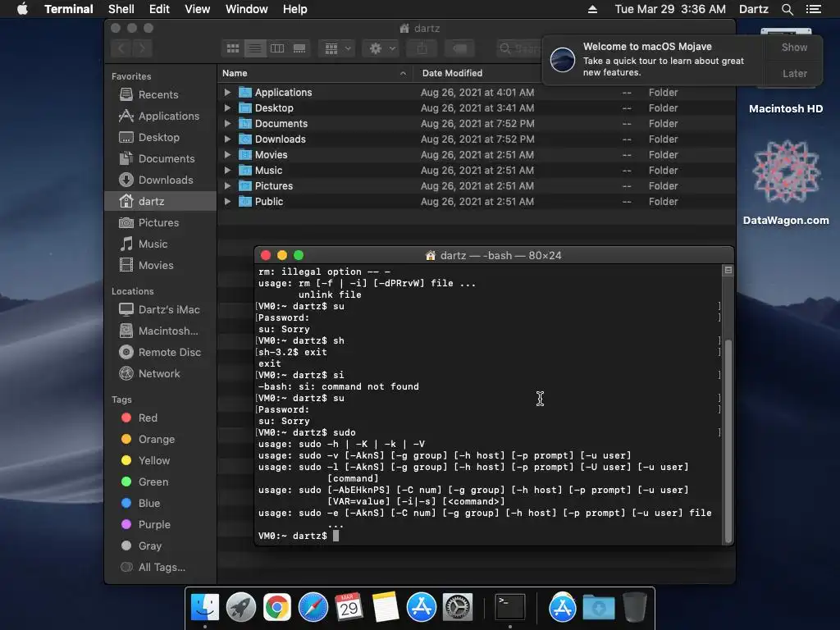Click Terminal window vertical scrollbar
Viewport: 840px width, 630px height.
coord(728,441)
